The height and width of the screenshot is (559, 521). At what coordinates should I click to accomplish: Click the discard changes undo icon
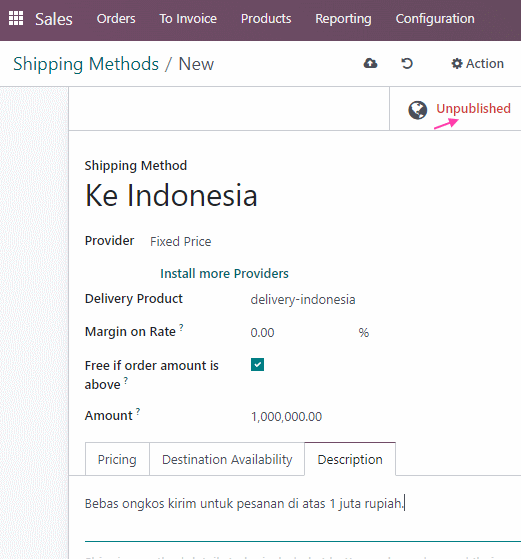pos(407,64)
